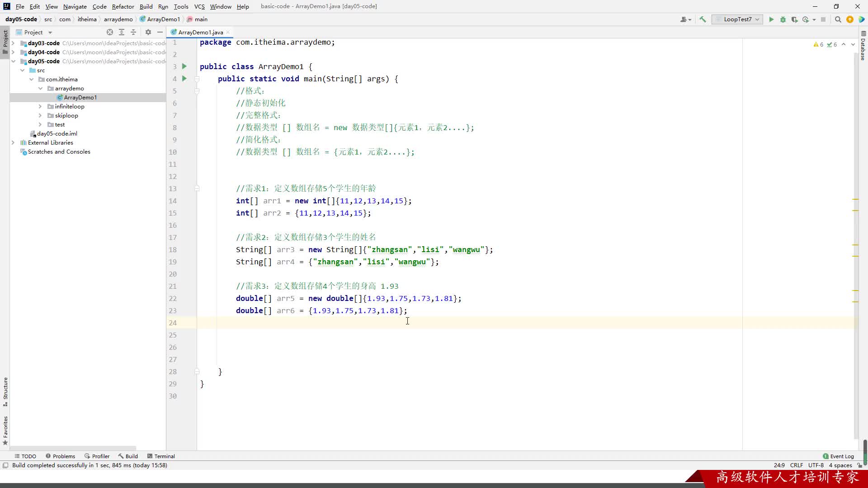Image resolution: width=868 pixels, height=488 pixels.
Task: Click the Settings gear icon toolbar
Action: [148, 32]
